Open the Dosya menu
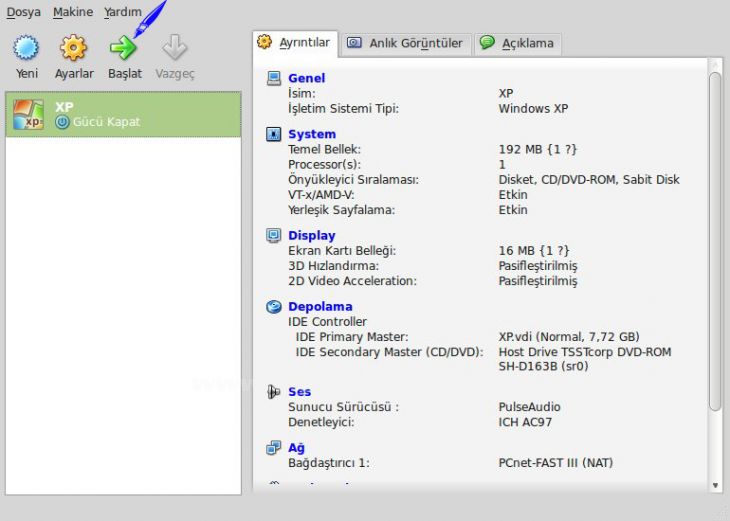This screenshot has width=730, height=521. 23,12
